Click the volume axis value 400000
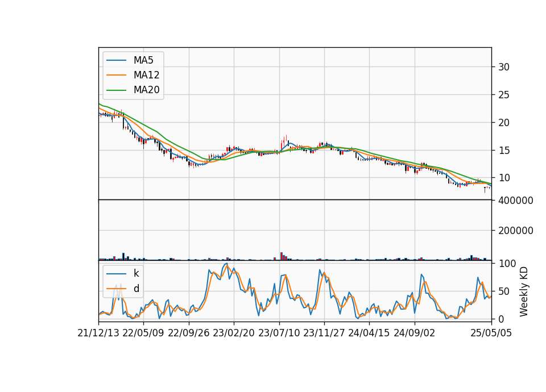 click(x=515, y=201)
